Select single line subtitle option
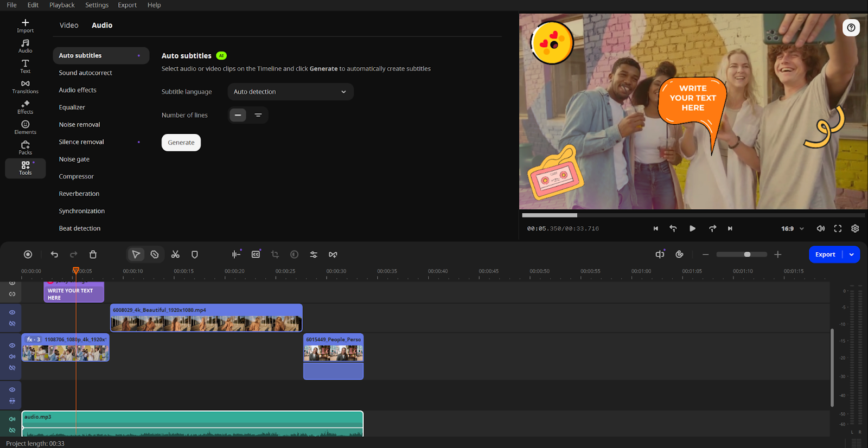 [238, 115]
